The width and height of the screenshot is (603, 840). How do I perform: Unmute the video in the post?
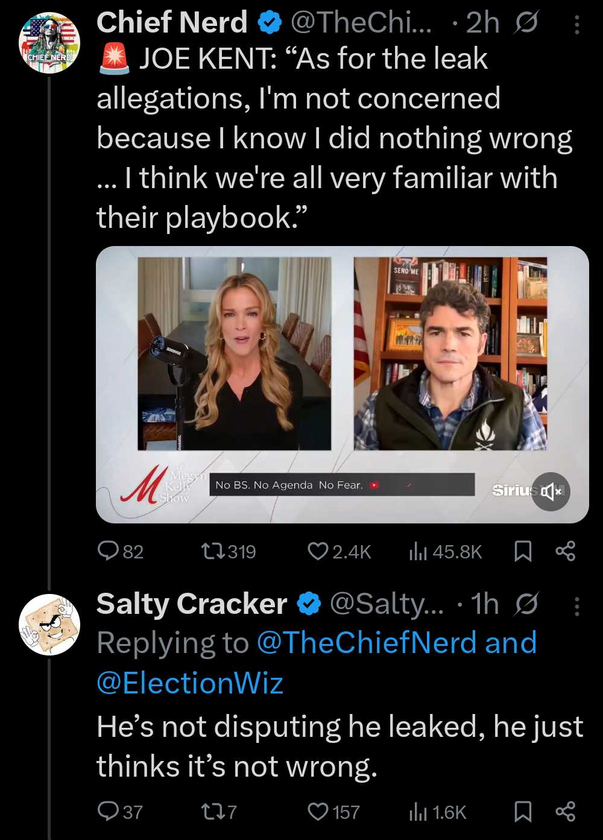[550, 492]
